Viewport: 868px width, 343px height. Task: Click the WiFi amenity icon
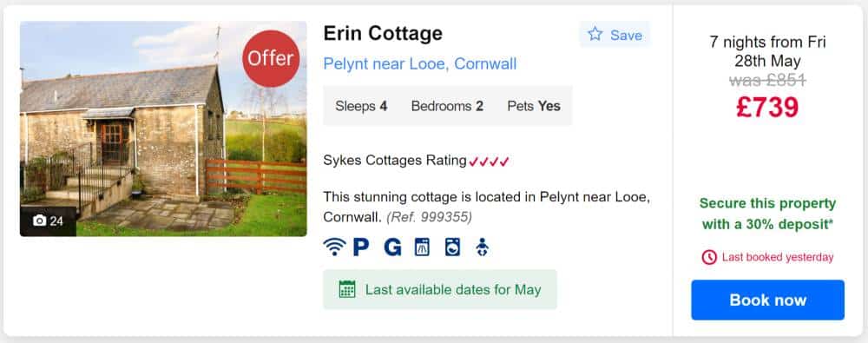(x=334, y=247)
